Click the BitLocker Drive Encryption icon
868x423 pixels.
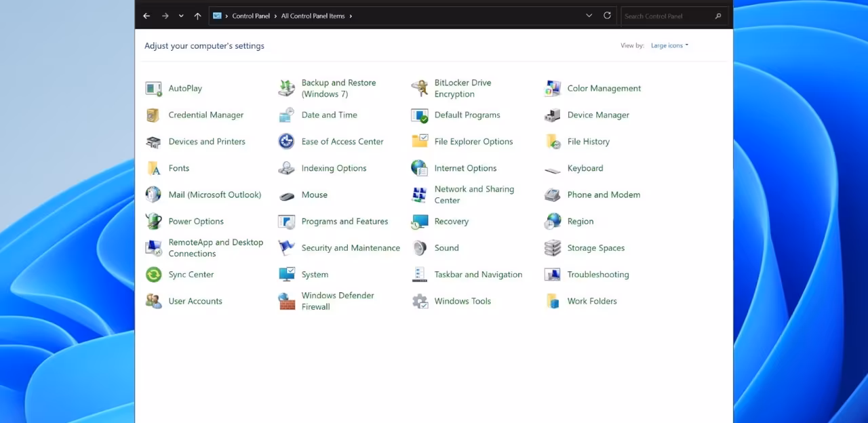pos(420,88)
